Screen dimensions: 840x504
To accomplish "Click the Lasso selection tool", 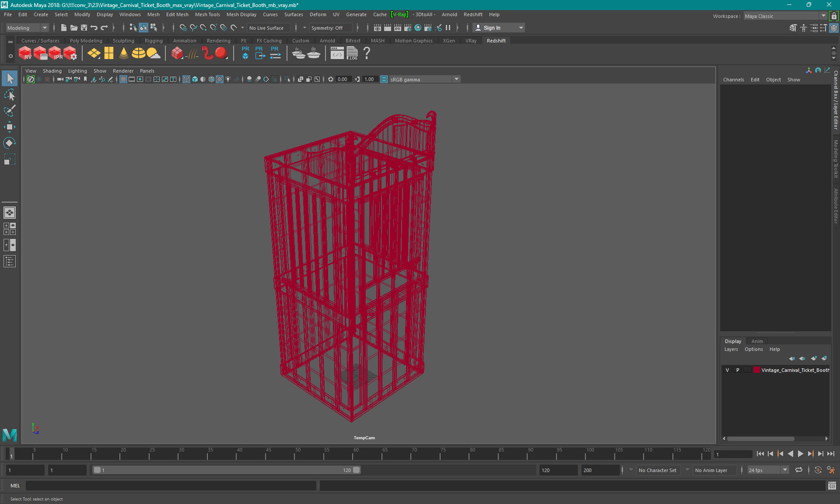I will click(10, 95).
